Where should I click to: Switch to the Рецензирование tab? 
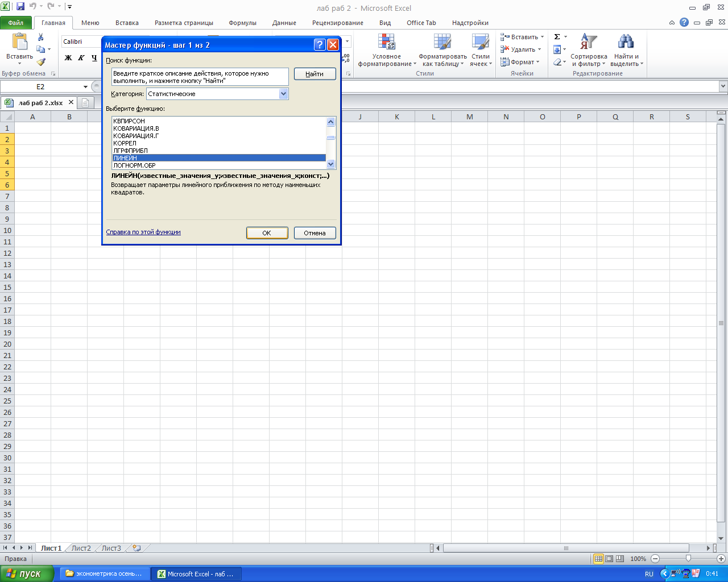click(x=337, y=23)
